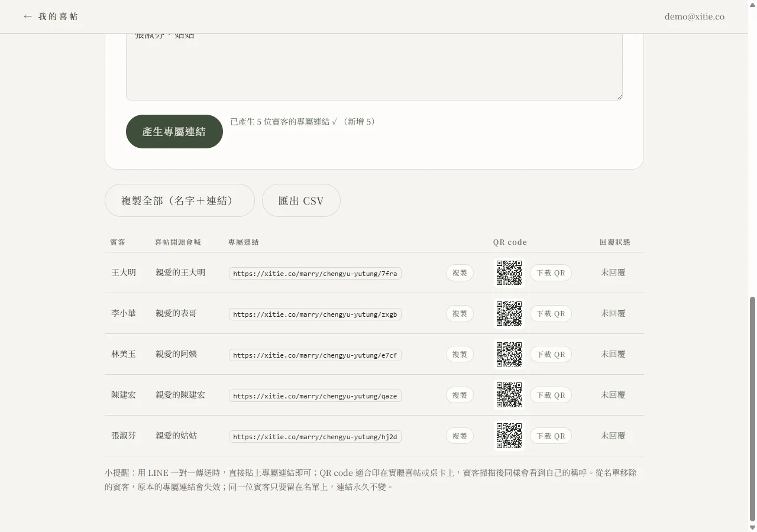The width and height of the screenshot is (757, 532).
Task: Open 林美玉's QR code image
Action: 509,354
